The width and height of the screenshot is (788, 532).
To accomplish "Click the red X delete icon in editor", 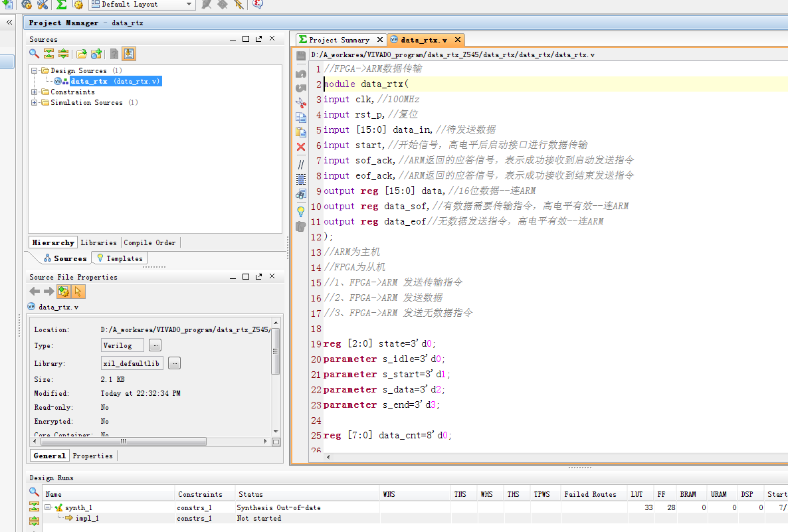I will pos(301,147).
